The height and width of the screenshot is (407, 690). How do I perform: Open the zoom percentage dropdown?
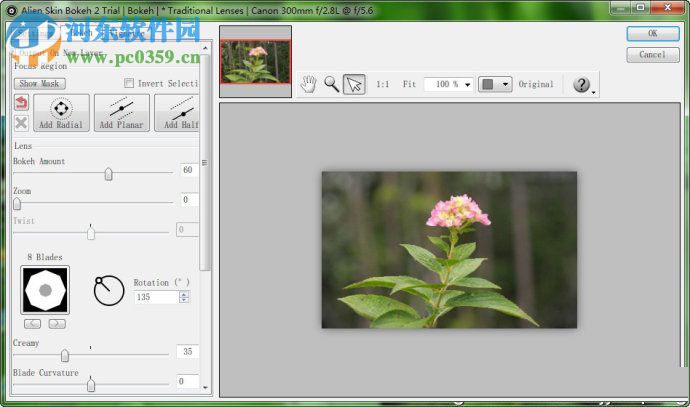click(x=467, y=84)
